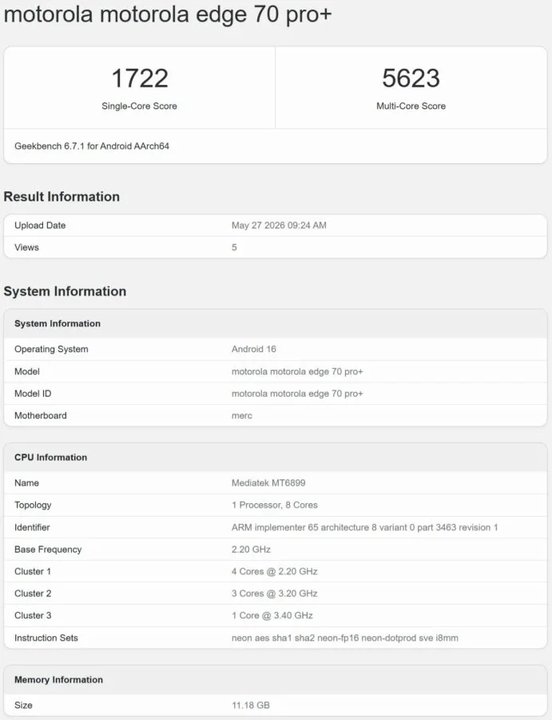Click the CPU name Mediatek MT6899
The width and height of the screenshot is (552, 720).
tap(268, 483)
